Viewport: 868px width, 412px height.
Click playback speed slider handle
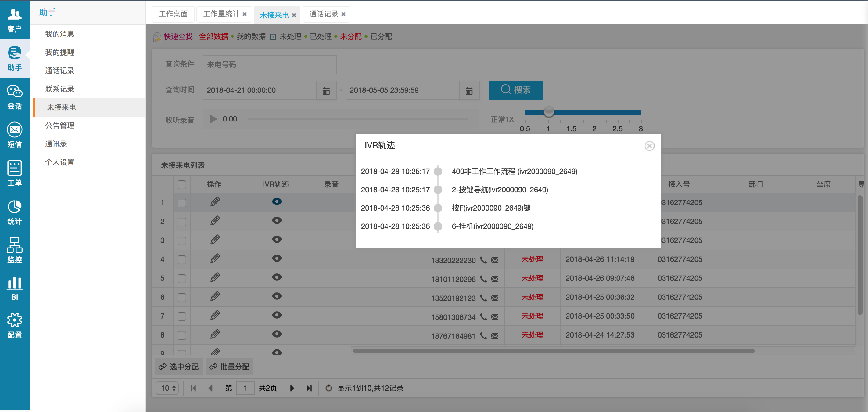(549, 112)
